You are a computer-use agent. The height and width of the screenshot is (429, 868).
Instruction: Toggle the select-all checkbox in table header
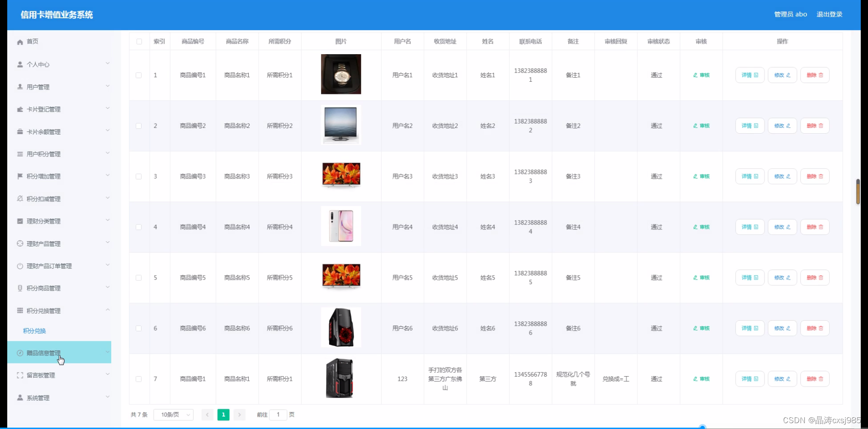coord(139,42)
